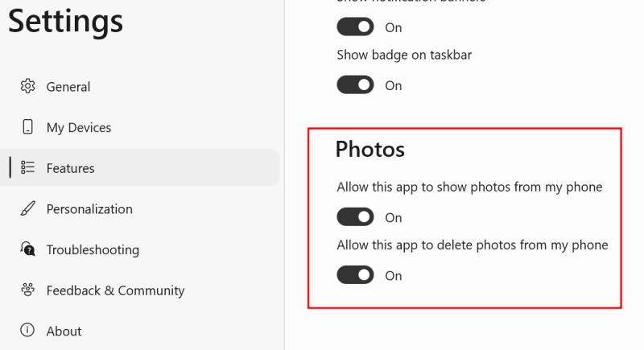Disable showing photos from my phone
Viewport: 644px width, 350px height.
[x=355, y=217]
